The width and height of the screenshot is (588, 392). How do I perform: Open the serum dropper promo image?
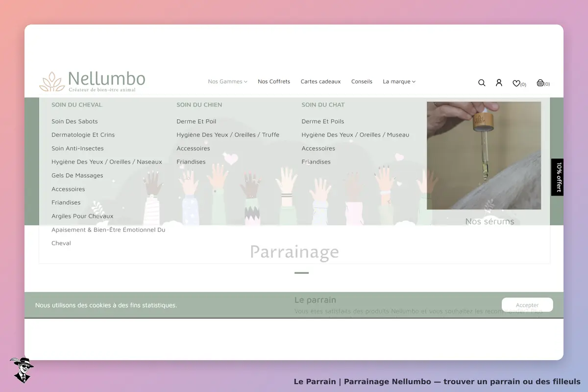coord(484,156)
